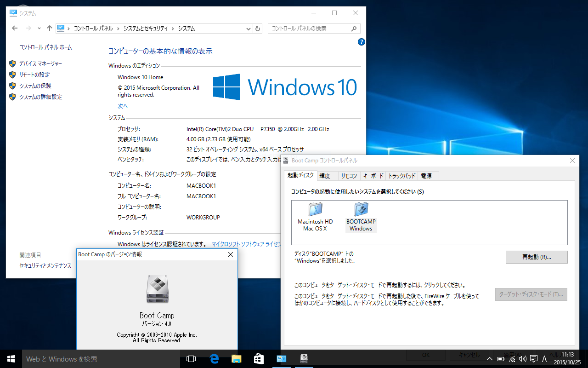Click the バージョン 4.0 text in Boot Camp dialog
Screen dimensions: 588x368
click(157, 324)
